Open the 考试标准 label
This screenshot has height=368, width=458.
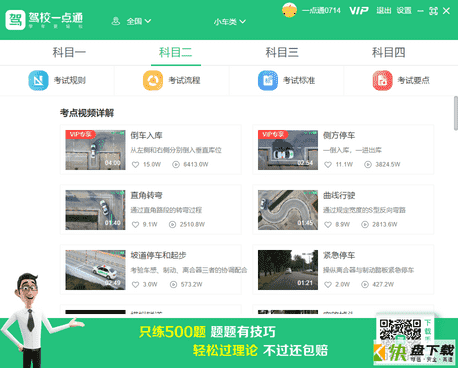point(299,80)
